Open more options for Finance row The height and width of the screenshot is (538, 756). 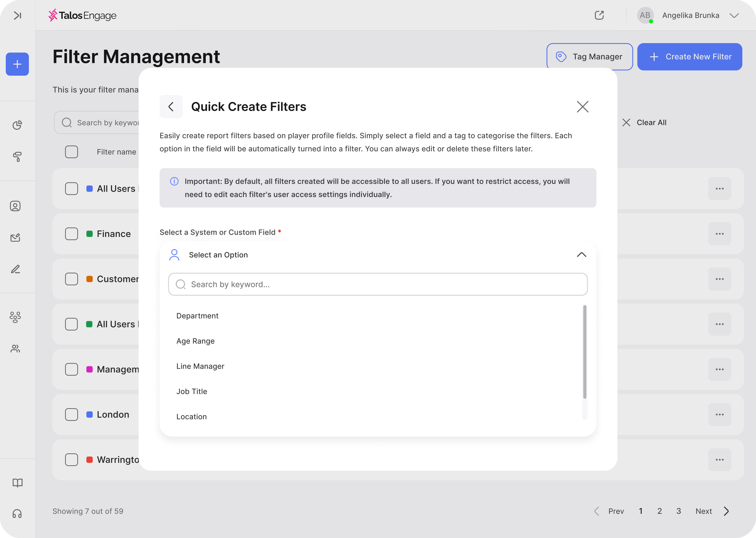[x=720, y=234]
